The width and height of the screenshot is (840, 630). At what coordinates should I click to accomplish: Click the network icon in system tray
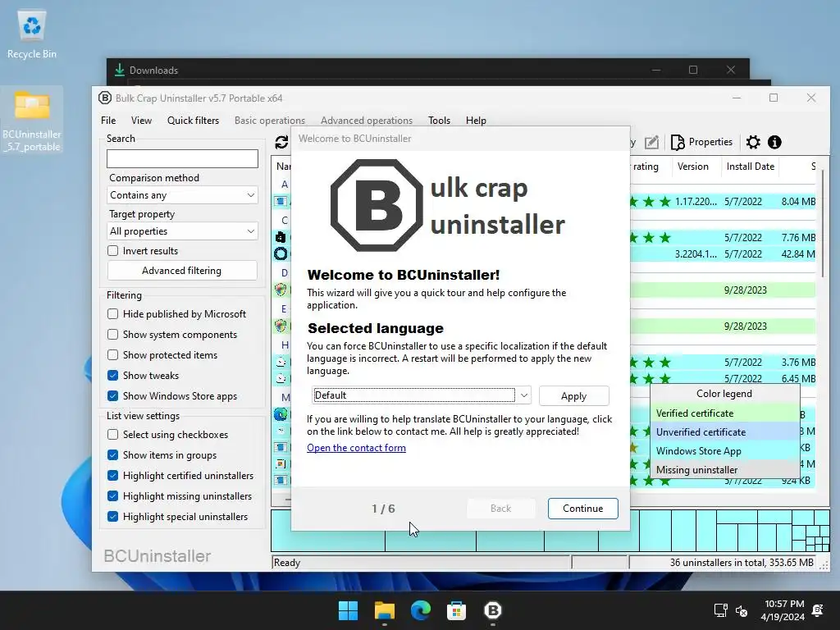coord(720,610)
